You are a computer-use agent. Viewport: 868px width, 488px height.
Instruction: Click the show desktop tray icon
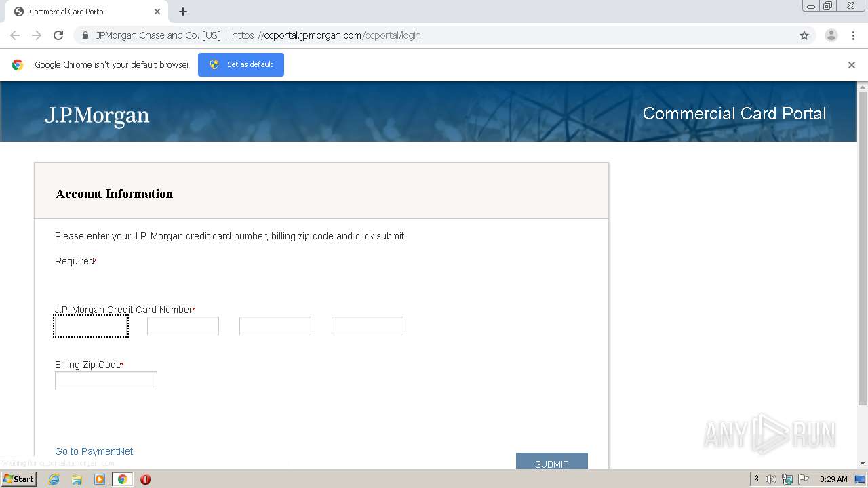(860, 479)
